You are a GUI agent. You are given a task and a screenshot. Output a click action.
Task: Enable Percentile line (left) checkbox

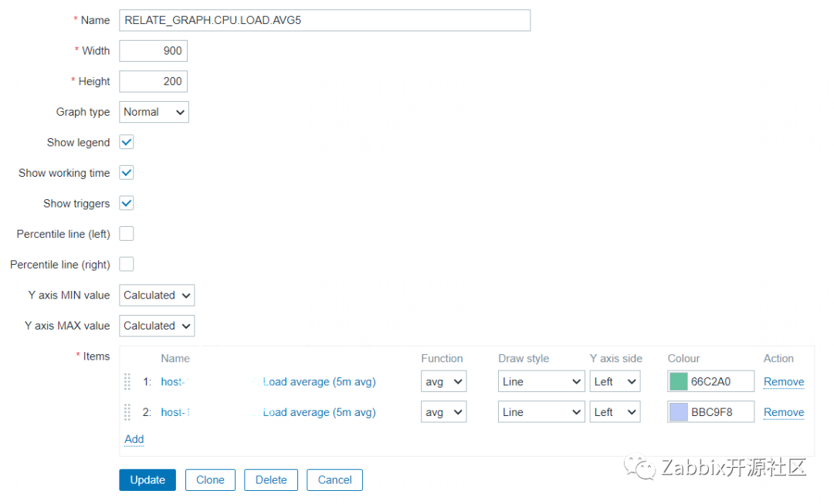[127, 233]
